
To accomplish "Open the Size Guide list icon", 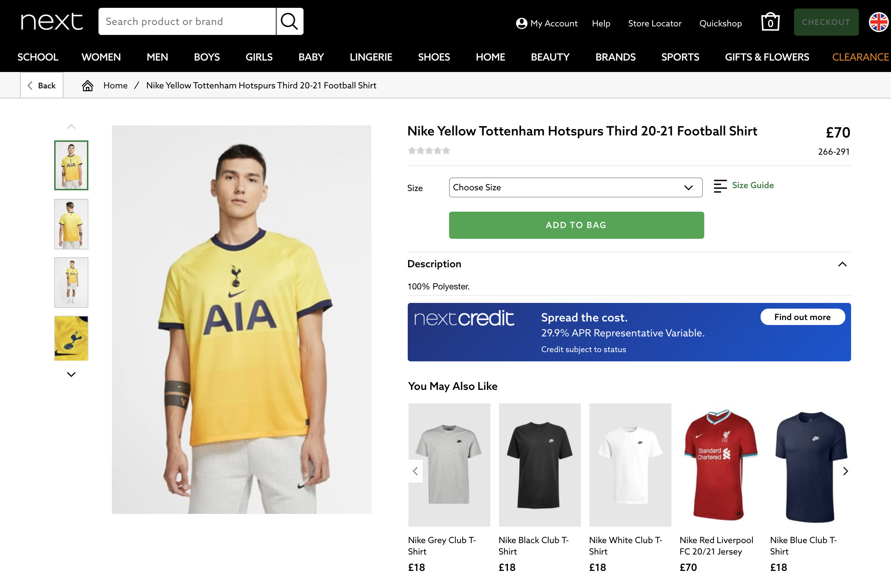I will tap(720, 186).
